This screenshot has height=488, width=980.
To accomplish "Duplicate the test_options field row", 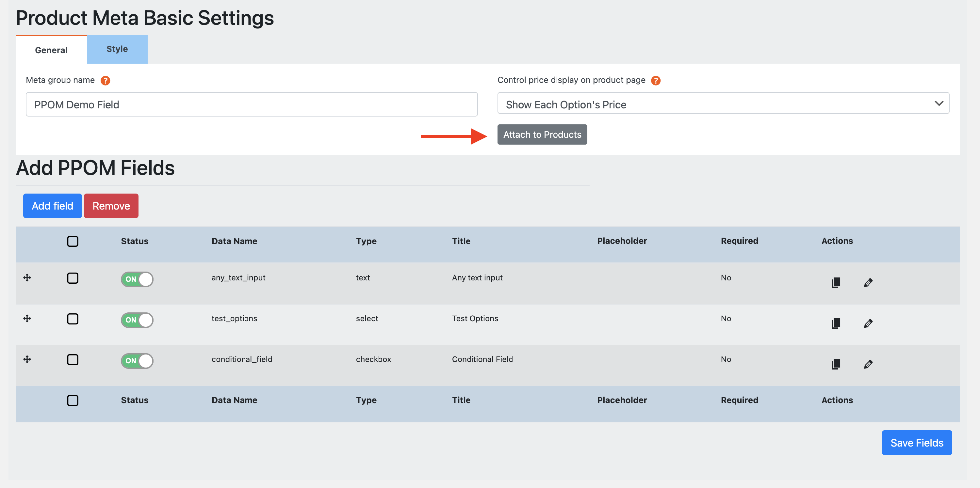I will tap(835, 323).
